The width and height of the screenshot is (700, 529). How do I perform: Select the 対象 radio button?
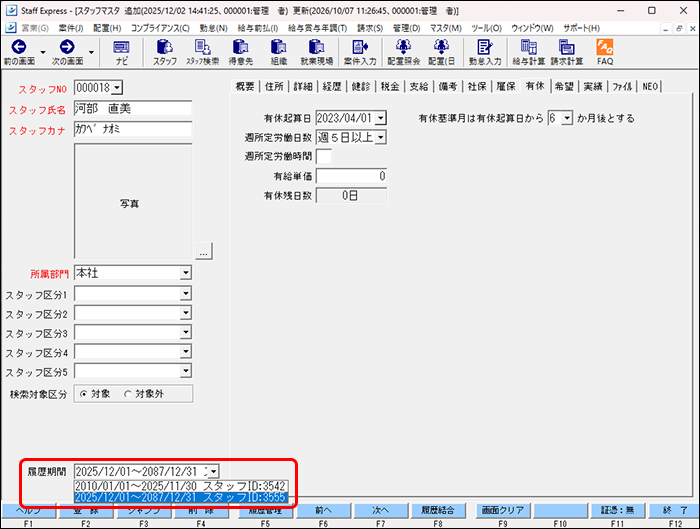pyautogui.click(x=83, y=394)
